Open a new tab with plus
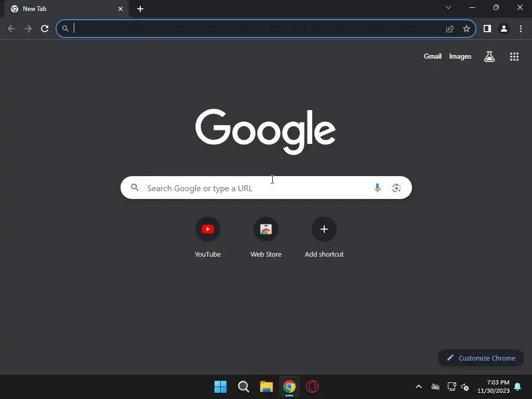532x399 pixels. (x=140, y=9)
